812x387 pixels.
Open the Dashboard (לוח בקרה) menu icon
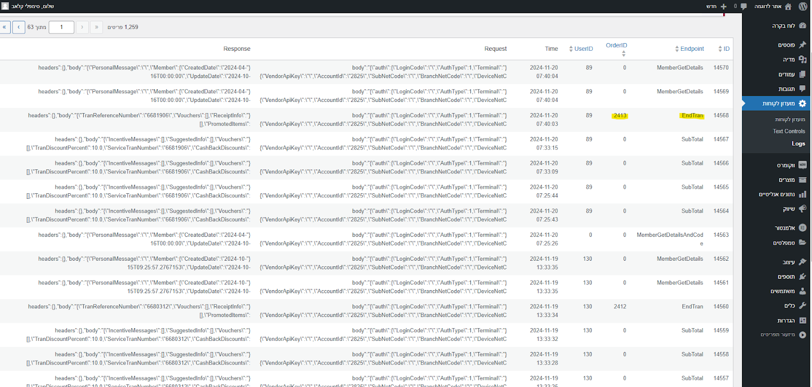click(x=802, y=25)
